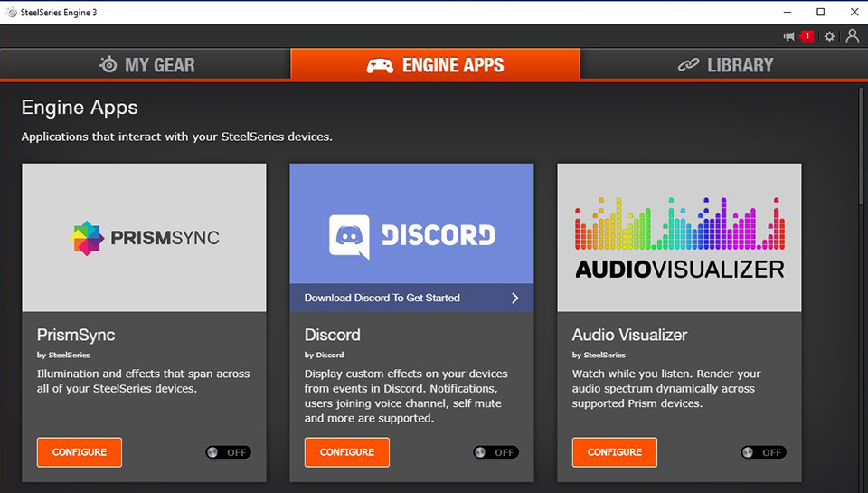868x493 pixels.
Task: Close the SteelSeries Engine window
Action: pos(854,12)
